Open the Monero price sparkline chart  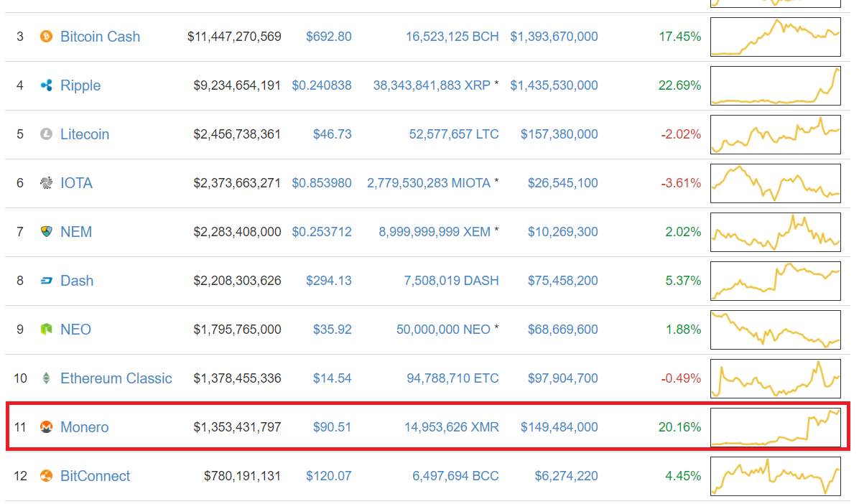point(775,426)
